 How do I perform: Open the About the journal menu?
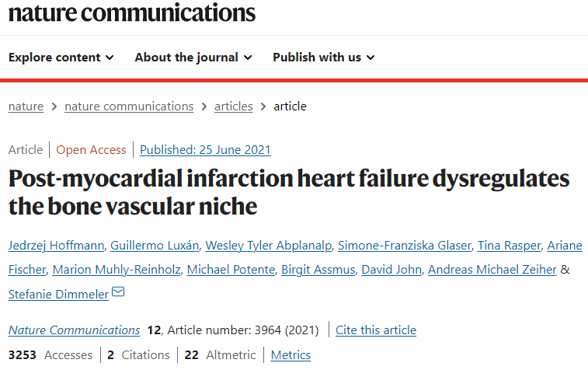coord(193,58)
